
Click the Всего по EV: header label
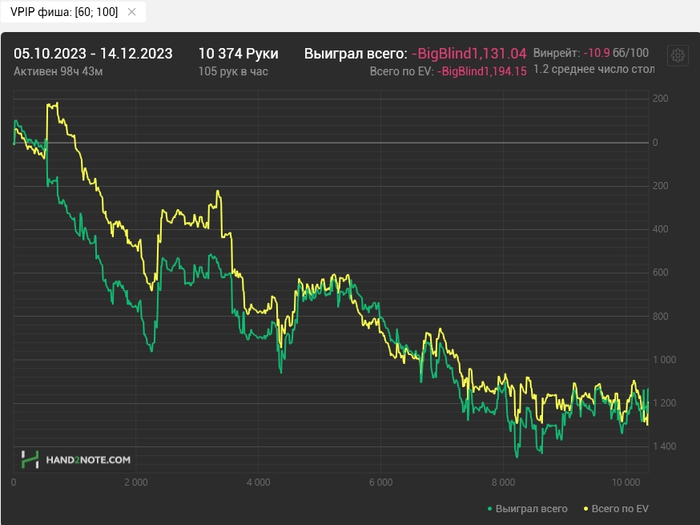[401, 71]
